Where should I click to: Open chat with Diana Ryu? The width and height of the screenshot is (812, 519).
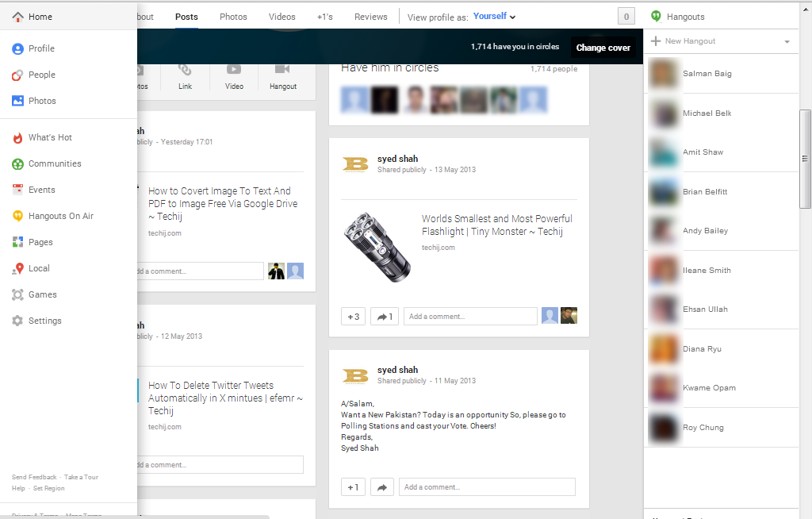pyautogui.click(x=722, y=349)
